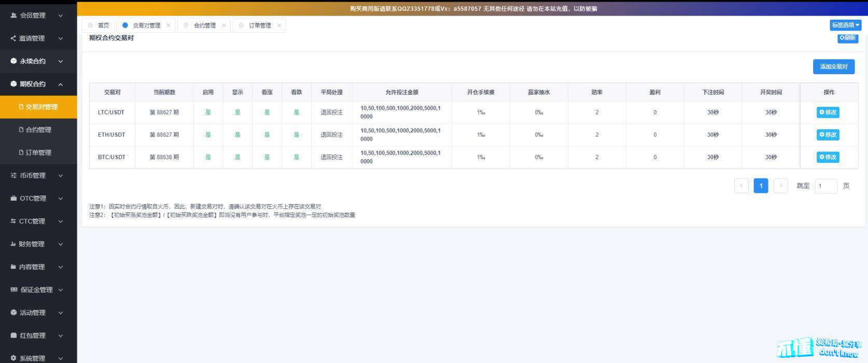
Task: Click the 系统管理 gear icon
Action: [13, 358]
